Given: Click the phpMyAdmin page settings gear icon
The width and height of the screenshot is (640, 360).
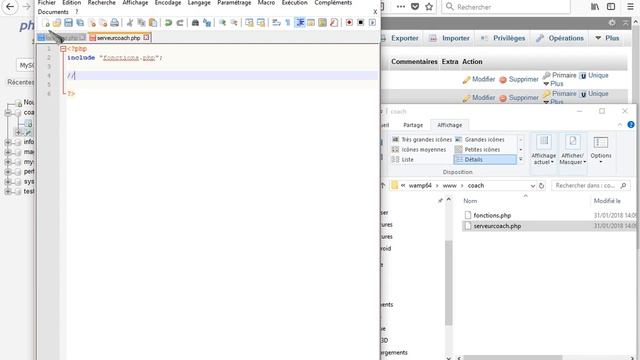Looking at the screenshot, I should [x=612, y=23].
